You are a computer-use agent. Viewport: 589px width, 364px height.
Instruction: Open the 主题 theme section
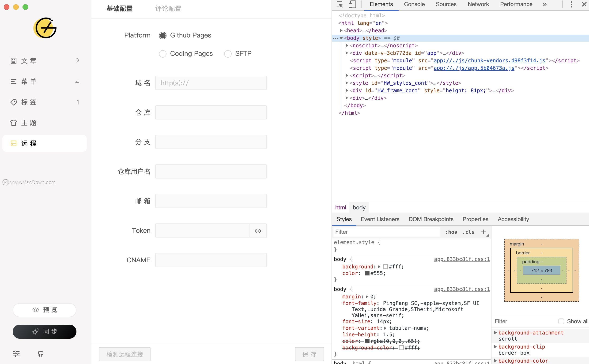(x=45, y=123)
